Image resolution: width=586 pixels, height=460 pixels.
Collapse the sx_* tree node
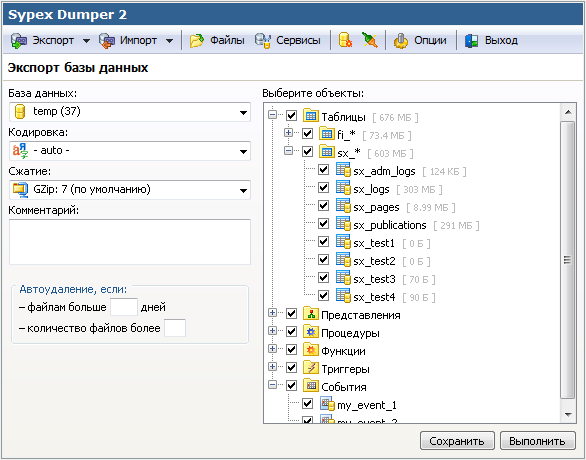click(x=289, y=151)
